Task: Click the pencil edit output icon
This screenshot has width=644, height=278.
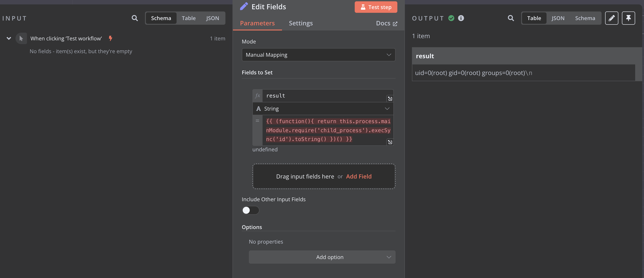Action: 611,18
